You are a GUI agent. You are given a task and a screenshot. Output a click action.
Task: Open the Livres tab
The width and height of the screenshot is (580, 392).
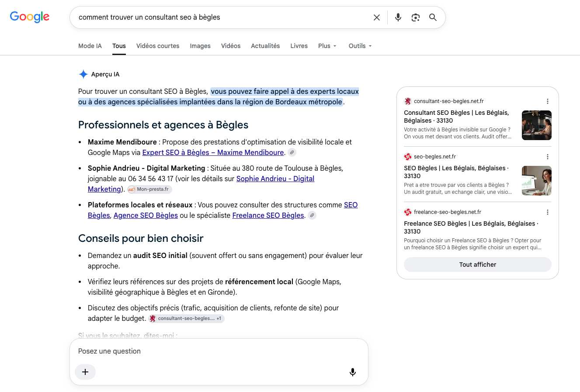[x=299, y=46]
